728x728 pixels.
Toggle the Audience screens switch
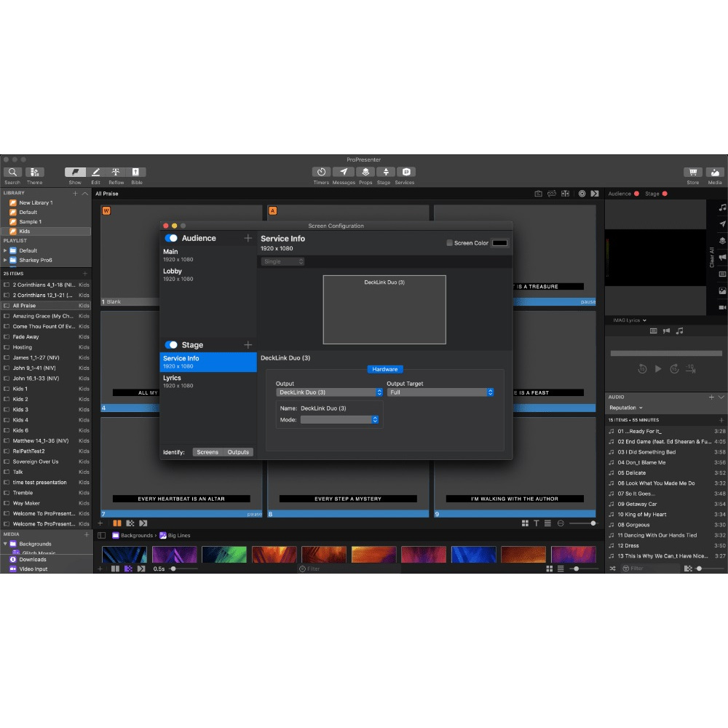point(171,238)
